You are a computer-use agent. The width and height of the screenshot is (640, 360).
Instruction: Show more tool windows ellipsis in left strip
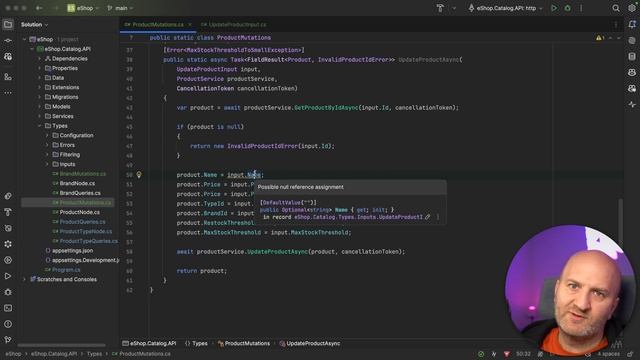tap(8, 93)
